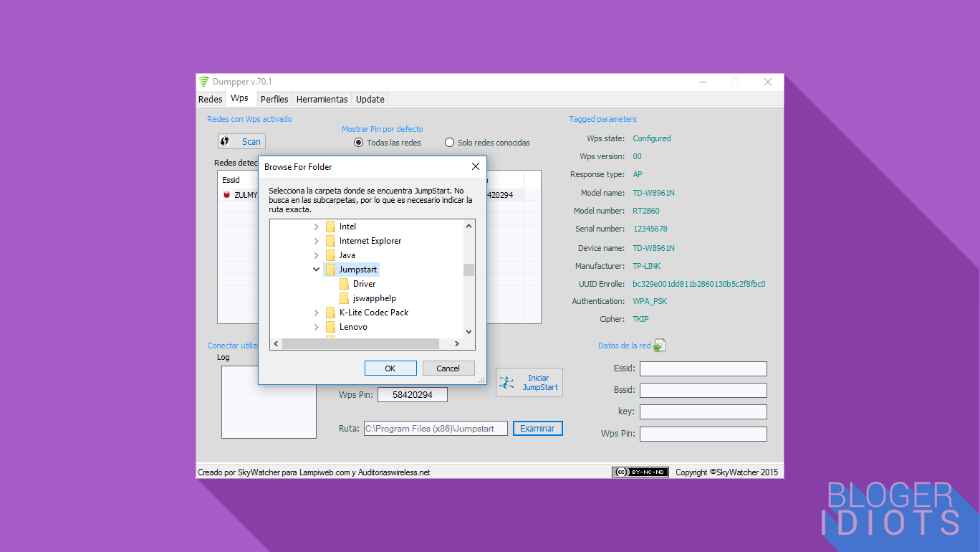
Task: Switch to the Wps tab
Action: pyautogui.click(x=240, y=98)
